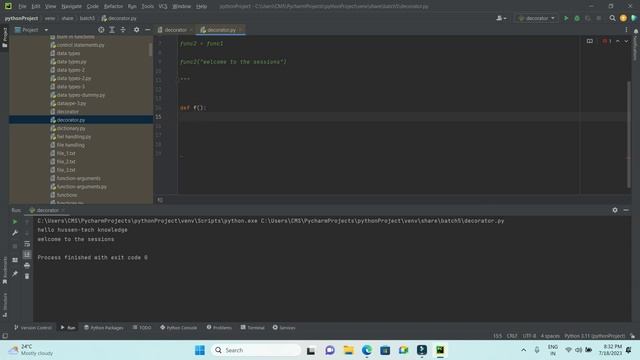Open Run panel settings gear

615,210
